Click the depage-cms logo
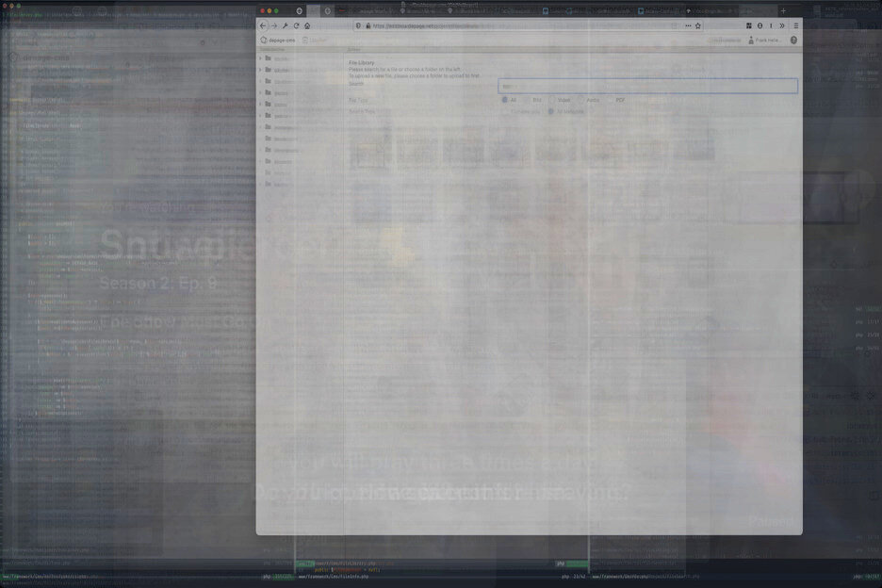Screen dimensions: 882x588 pos(278,41)
